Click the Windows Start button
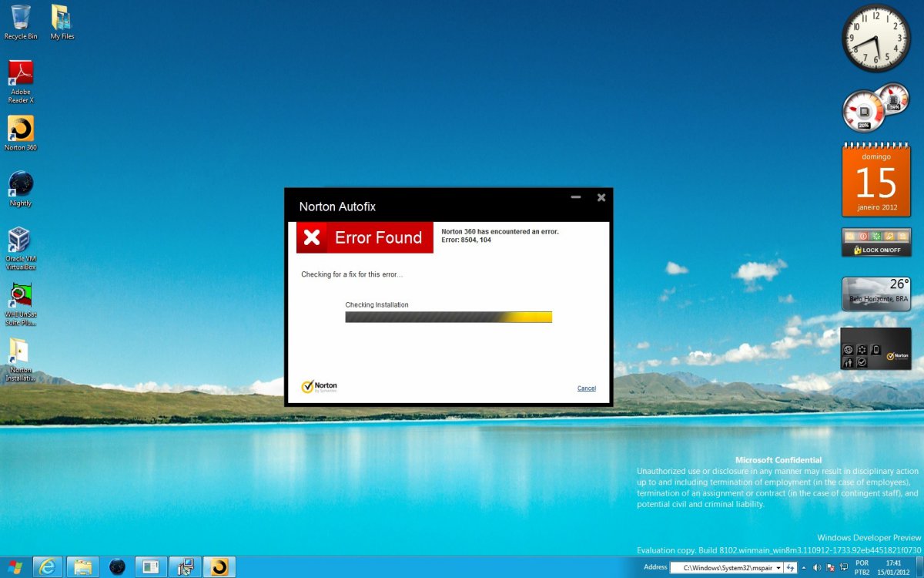Screen dimensions: 924x578 click(x=15, y=567)
